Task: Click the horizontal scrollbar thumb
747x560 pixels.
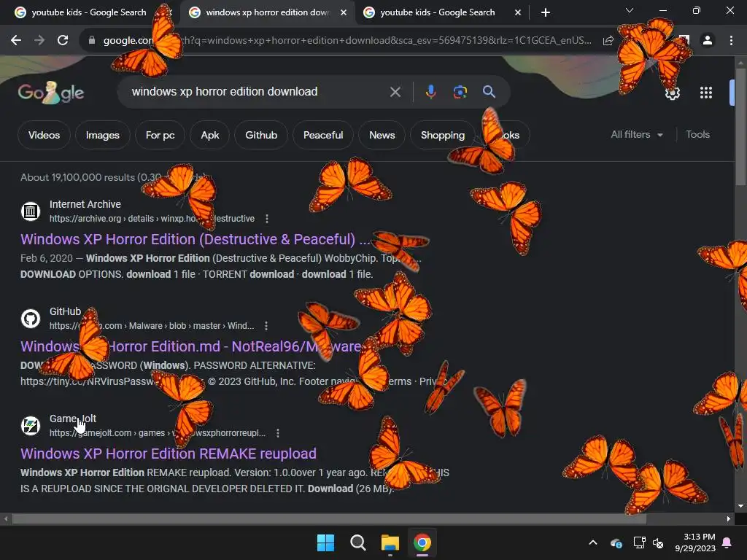Action: [329, 518]
